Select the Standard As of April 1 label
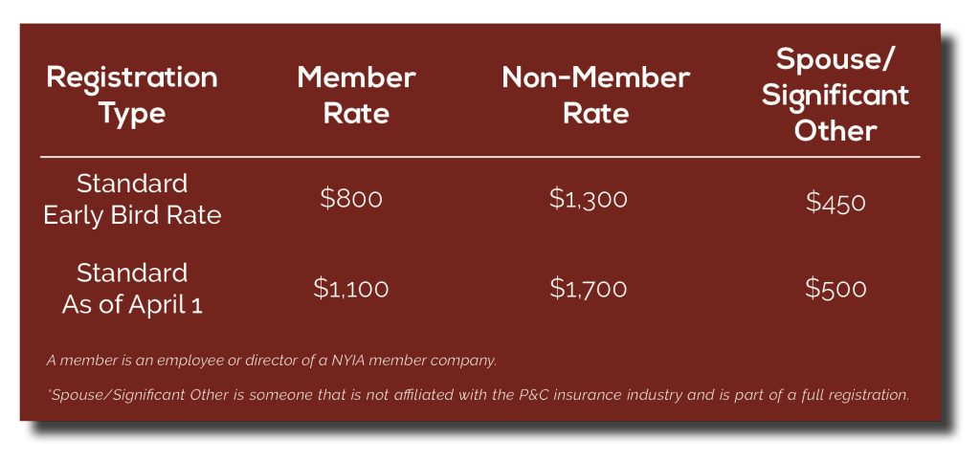The height and width of the screenshot is (460, 980). pos(132,289)
